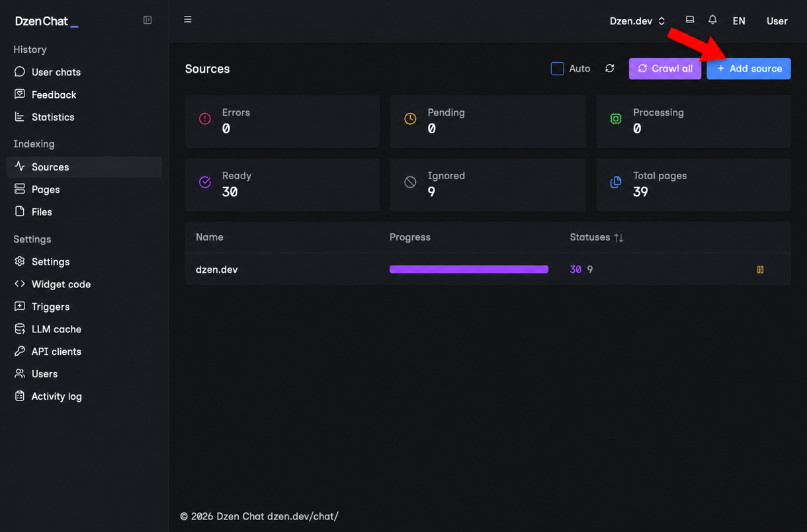Image resolution: width=807 pixels, height=532 pixels.
Task: Pause crawling with dzen.dev pause icon
Action: 760,270
